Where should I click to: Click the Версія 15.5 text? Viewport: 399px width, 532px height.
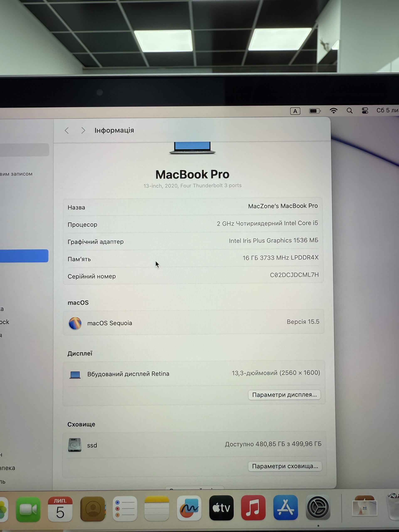303,321
